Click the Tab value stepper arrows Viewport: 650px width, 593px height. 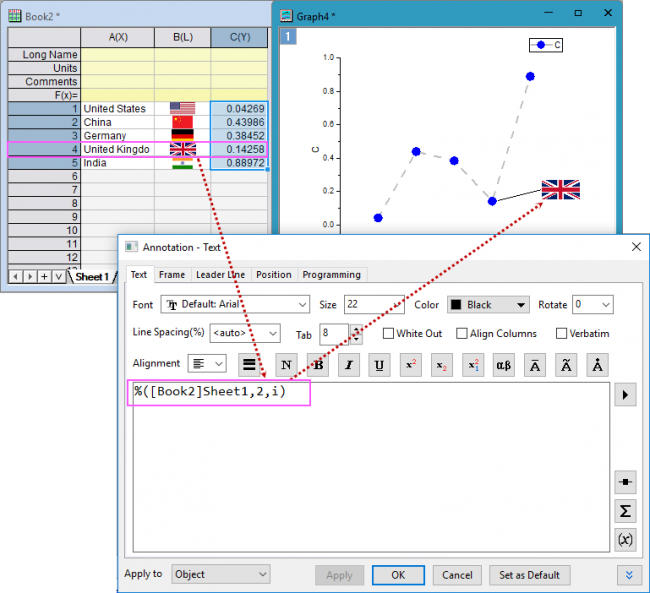(x=356, y=334)
